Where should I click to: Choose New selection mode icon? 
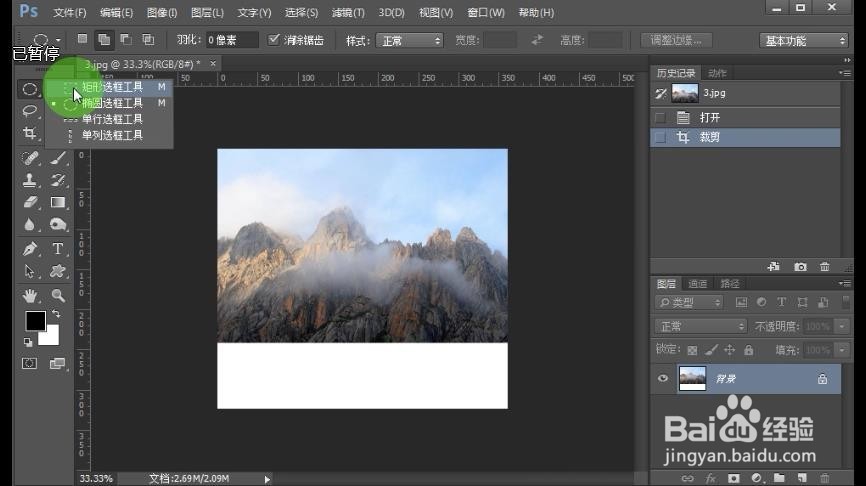(x=82, y=39)
